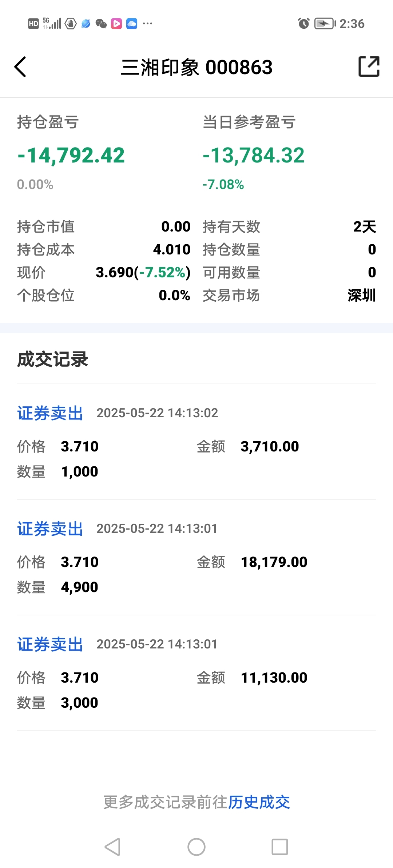
Task: Tap the 成交记录 section header
Action: tap(53, 359)
